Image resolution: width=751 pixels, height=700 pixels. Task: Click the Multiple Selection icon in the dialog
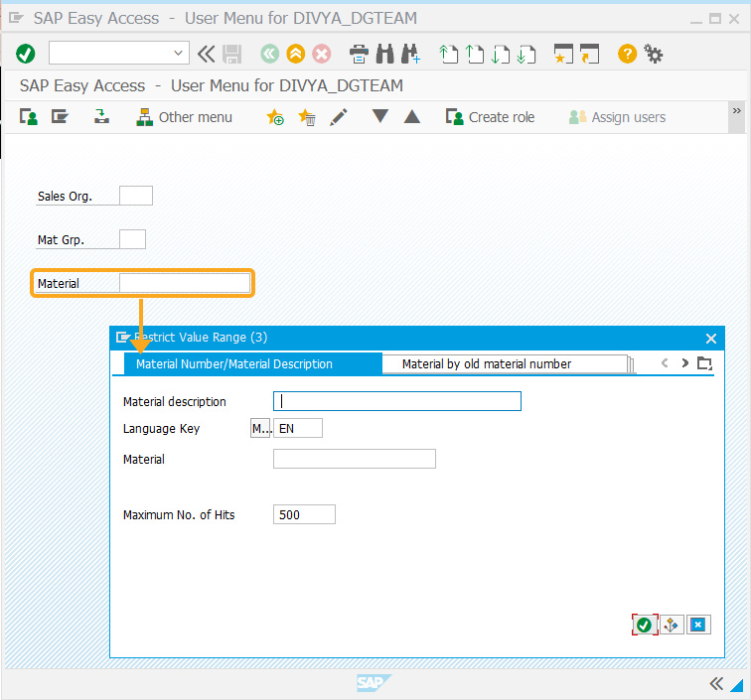coord(671,625)
